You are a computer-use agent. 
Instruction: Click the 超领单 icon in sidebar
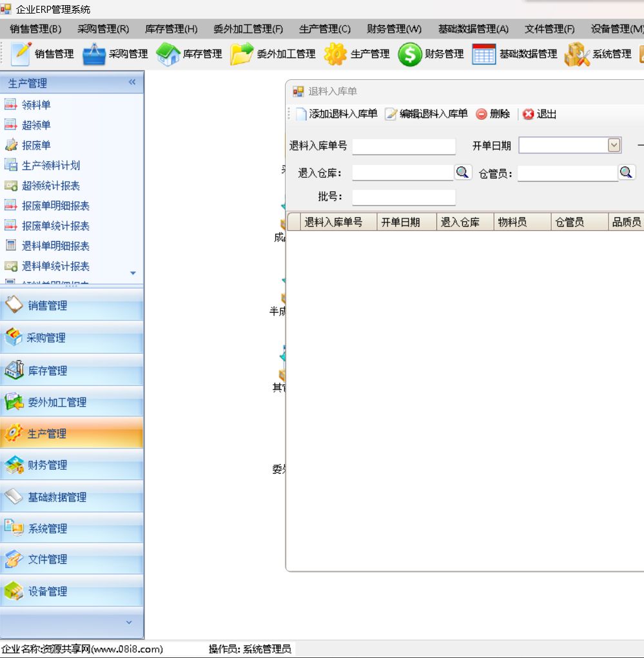[10, 124]
